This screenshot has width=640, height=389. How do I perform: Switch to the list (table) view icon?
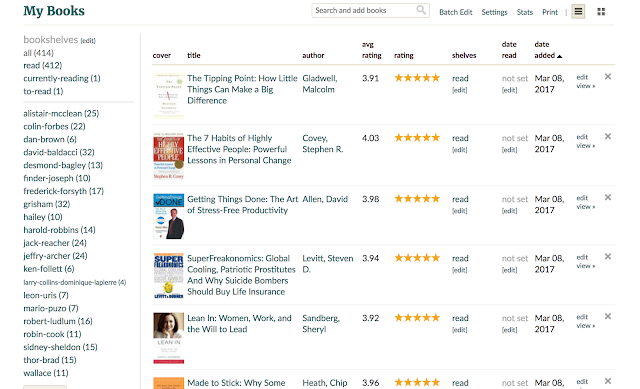click(x=578, y=11)
